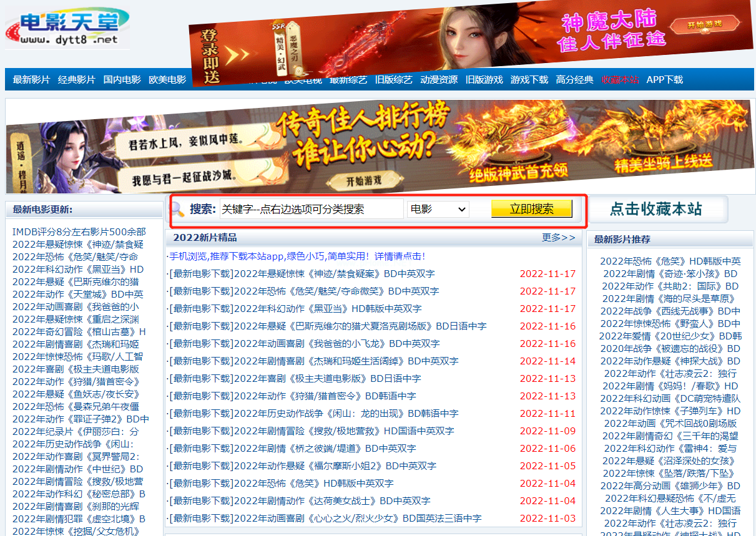Click the magnifying glass search icon

[178, 209]
